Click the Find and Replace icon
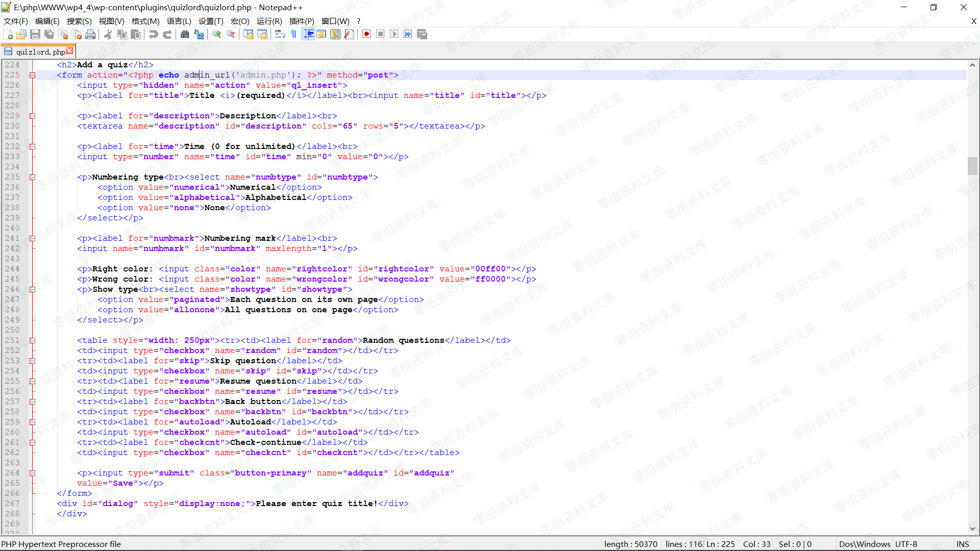 coord(199,34)
